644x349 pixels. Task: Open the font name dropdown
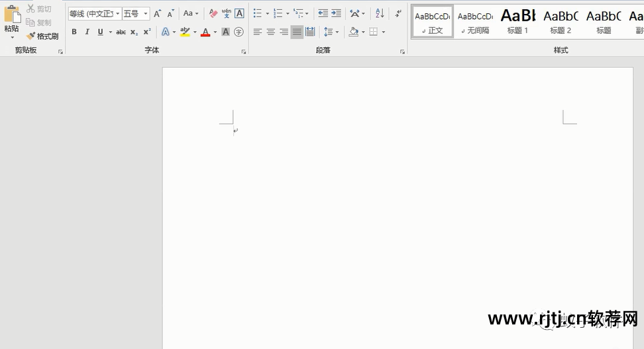(118, 14)
